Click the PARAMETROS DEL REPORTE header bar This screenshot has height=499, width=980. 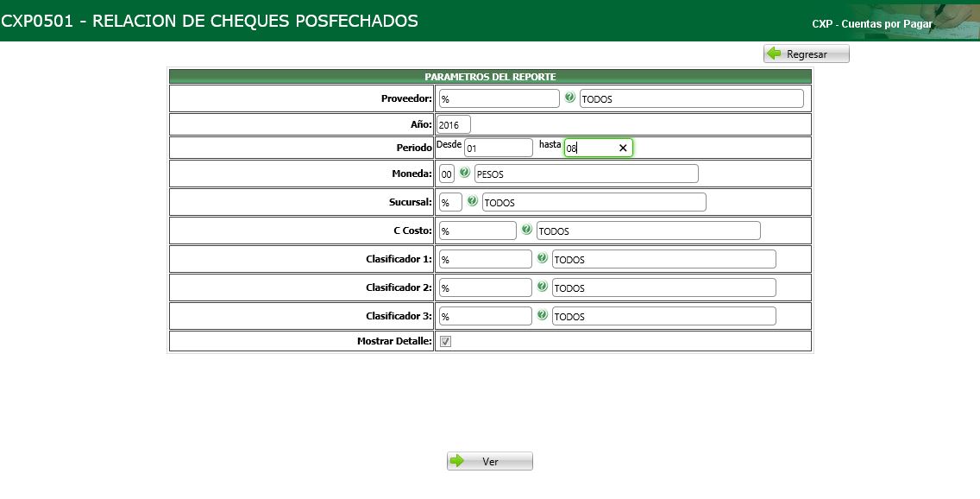(x=490, y=76)
